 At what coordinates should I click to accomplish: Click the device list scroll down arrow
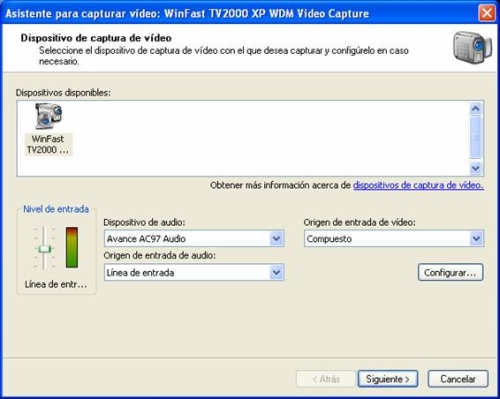click(x=476, y=168)
